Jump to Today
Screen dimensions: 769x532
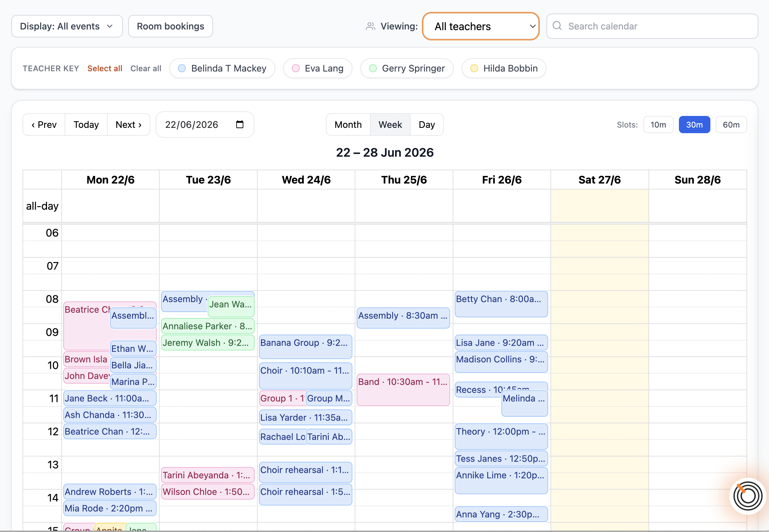click(86, 125)
